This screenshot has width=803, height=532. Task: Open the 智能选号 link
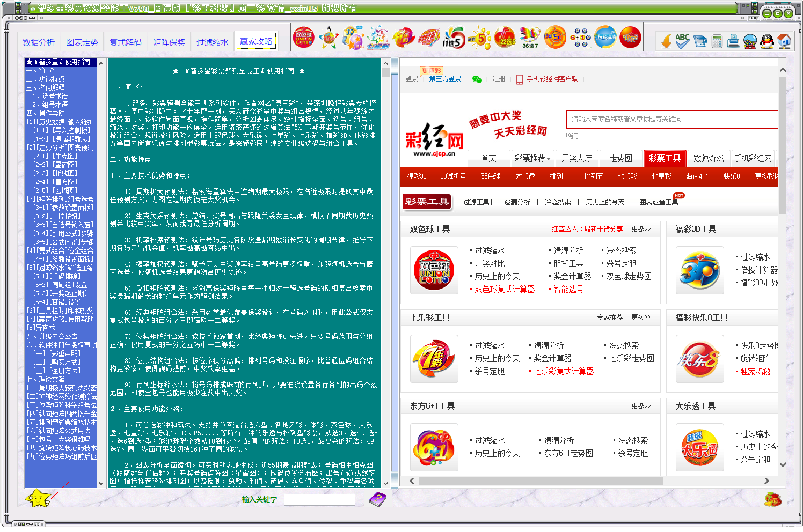coord(568,289)
